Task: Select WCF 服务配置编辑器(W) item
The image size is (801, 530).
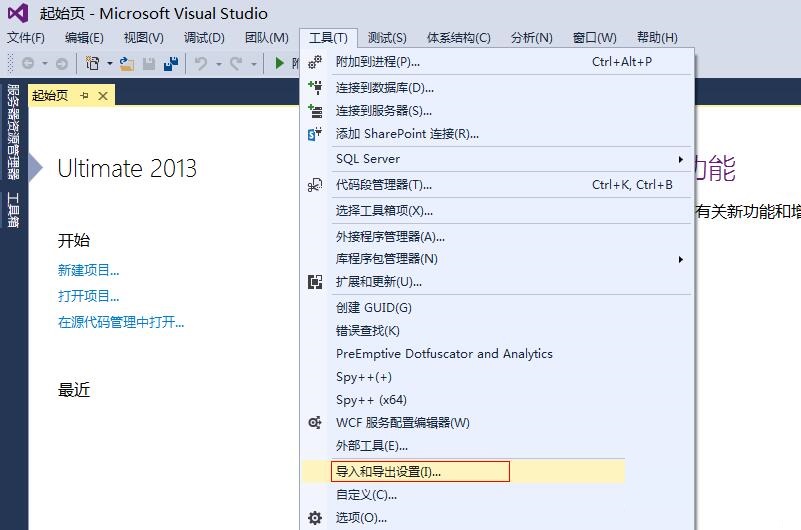Action: pyautogui.click(x=497, y=423)
